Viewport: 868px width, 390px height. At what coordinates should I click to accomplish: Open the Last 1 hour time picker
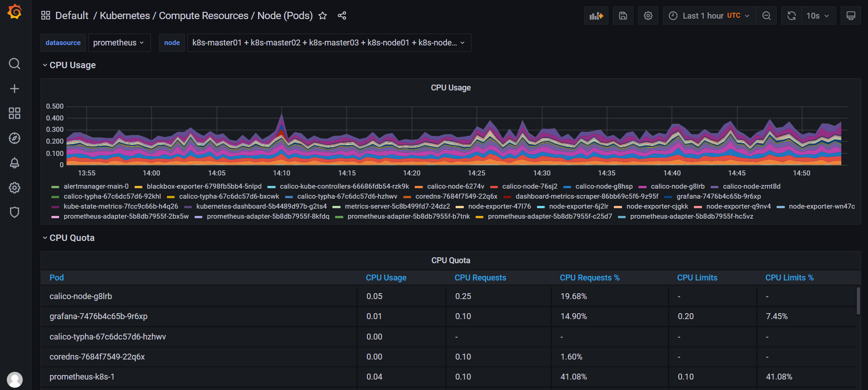point(709,16)
